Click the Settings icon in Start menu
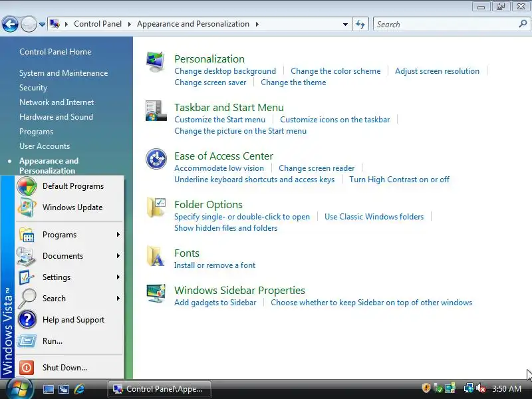The height and width of the screenshot is (399, 532). [x=27, y=277]
